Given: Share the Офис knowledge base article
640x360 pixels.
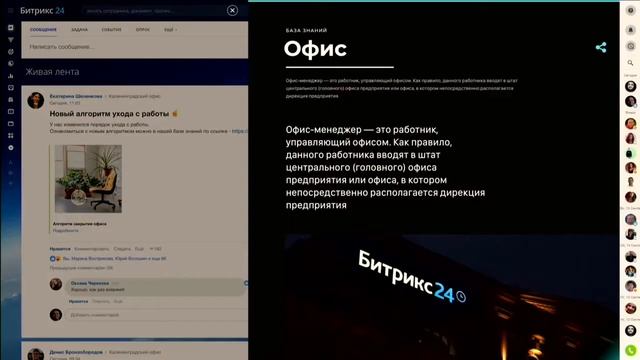Looking at the screenshot, I should [601, 47].
